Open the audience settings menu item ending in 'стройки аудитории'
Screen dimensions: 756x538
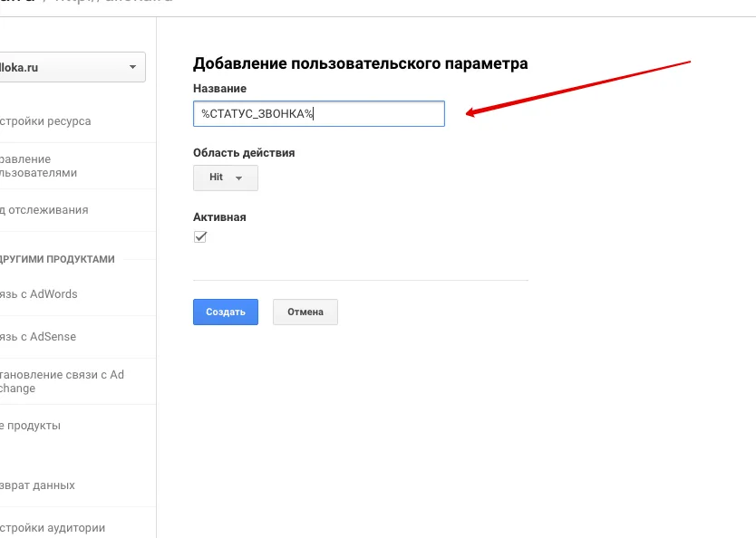click(x=53, y=528)
